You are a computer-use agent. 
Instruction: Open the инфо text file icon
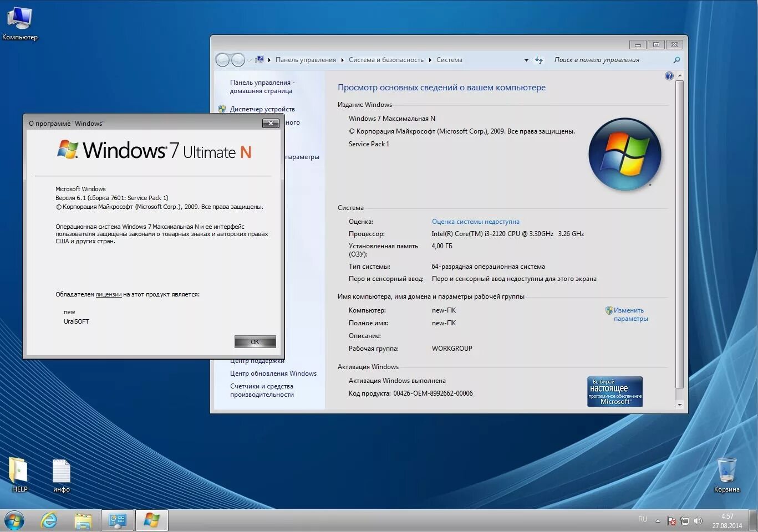pyautogui.click(x=61, y=475)
